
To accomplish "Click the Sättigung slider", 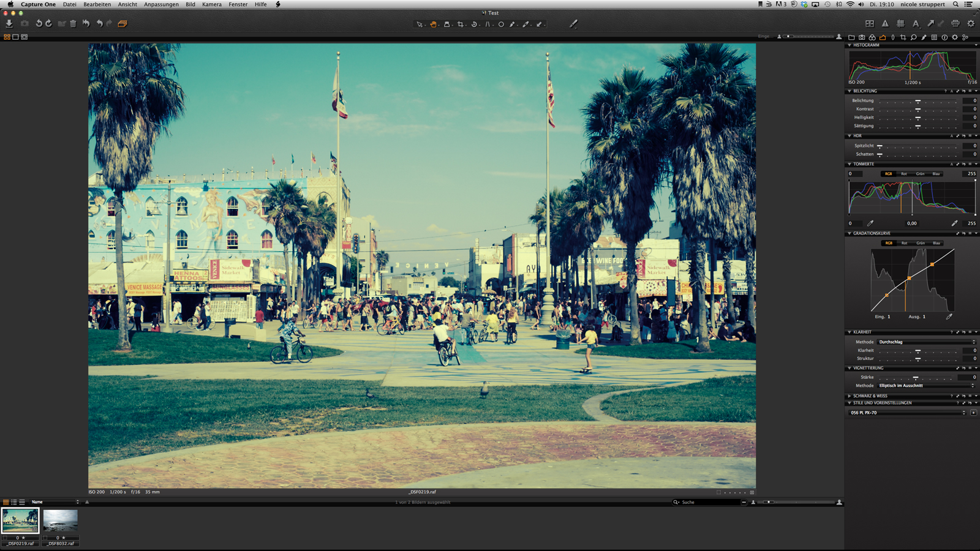I will click(918, 126).
